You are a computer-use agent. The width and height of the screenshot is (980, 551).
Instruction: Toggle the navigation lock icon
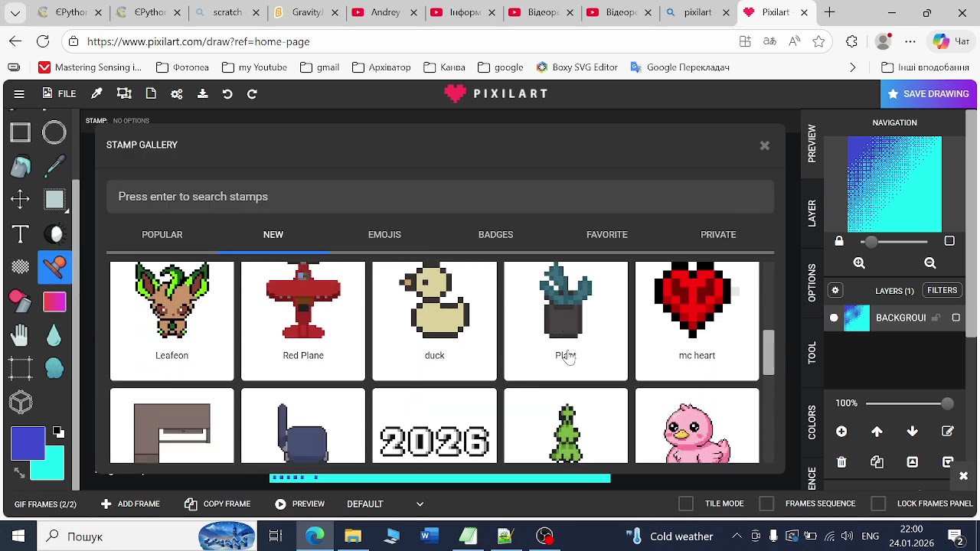(839, 241)
